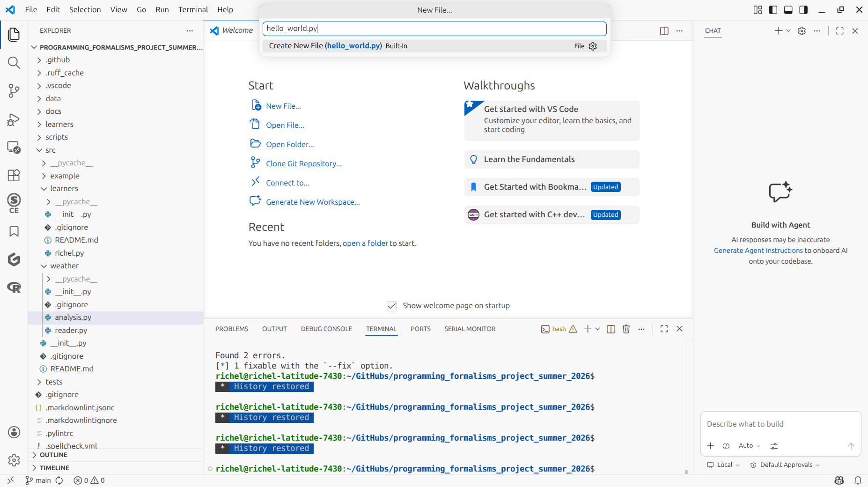Split the editor right
Image resolution: width=868 pixels, height=487 pixels.
click(664, 31)
